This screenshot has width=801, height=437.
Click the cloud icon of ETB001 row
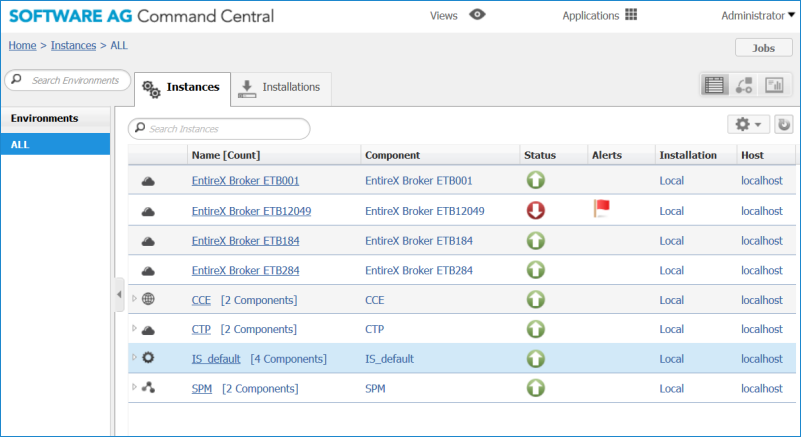click(148, 181)
